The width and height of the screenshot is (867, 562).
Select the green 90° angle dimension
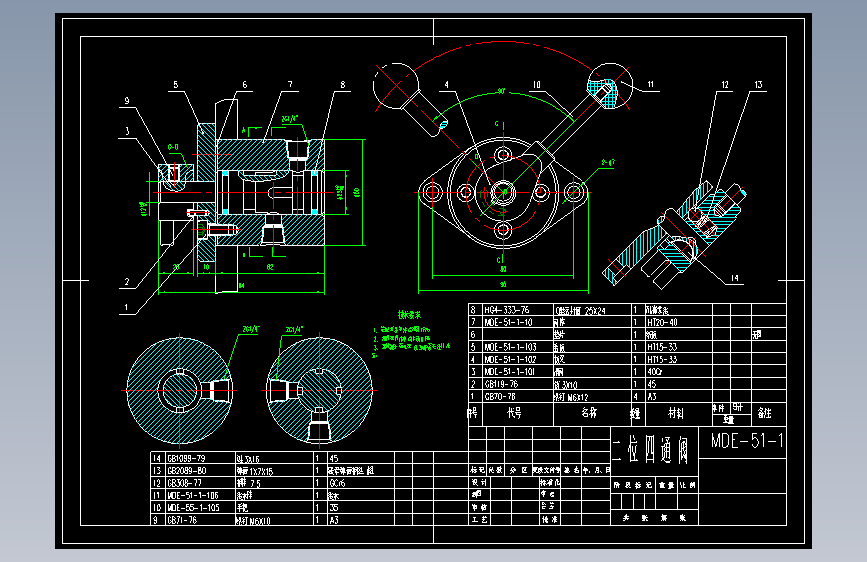point(501,91)
